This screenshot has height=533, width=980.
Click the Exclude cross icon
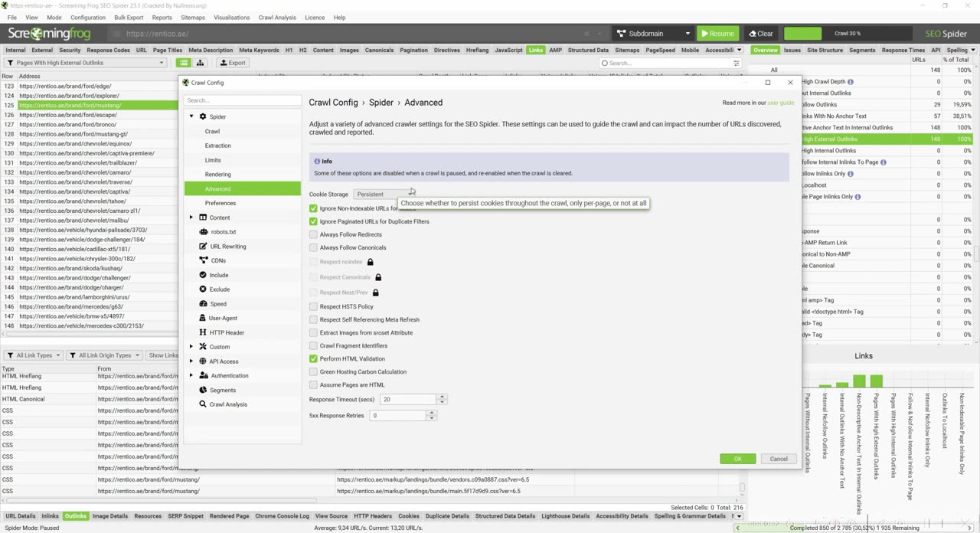click(x=203, y=289)
